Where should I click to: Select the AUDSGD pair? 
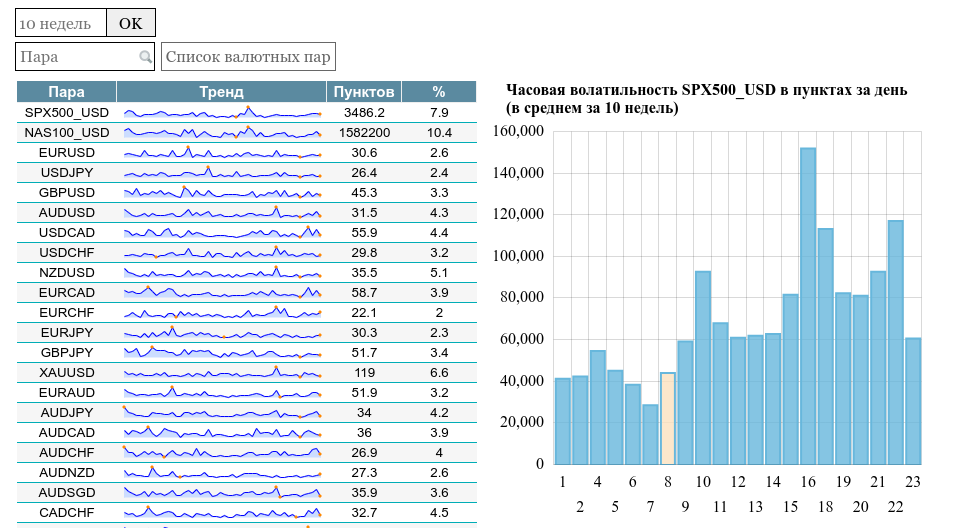67,493
